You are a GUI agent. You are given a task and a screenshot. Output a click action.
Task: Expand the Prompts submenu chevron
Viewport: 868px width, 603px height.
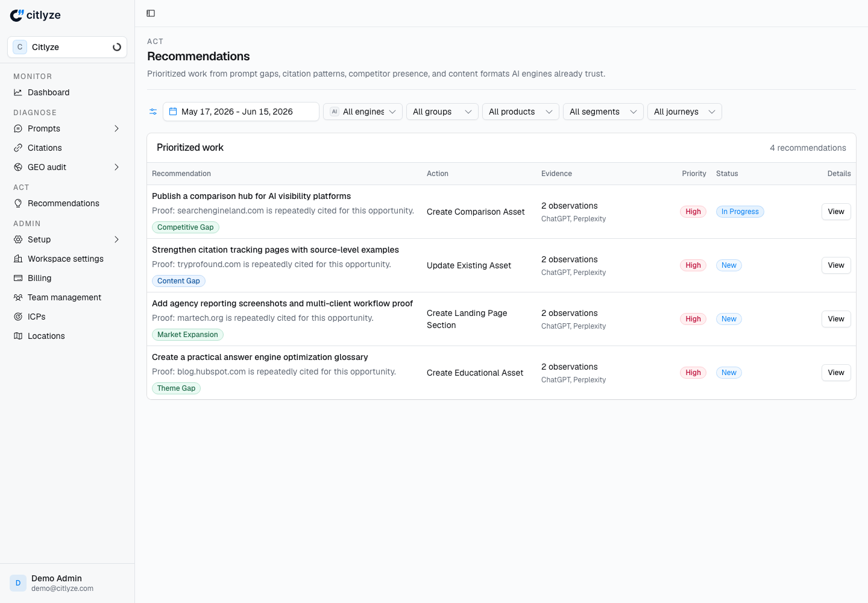[116, 128]
